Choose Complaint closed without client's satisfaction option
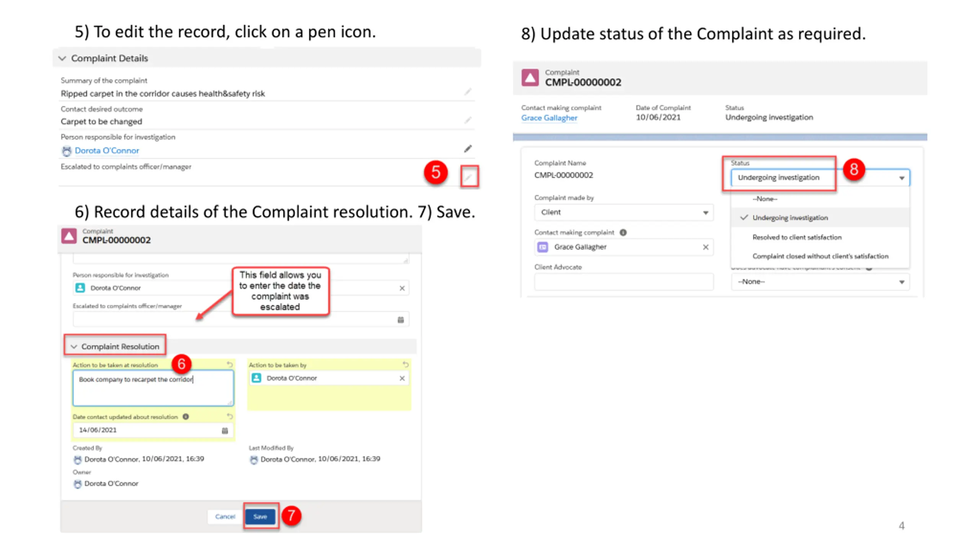Image resolution: width=980 pixels, height=551 pixels. coord(820,256)
